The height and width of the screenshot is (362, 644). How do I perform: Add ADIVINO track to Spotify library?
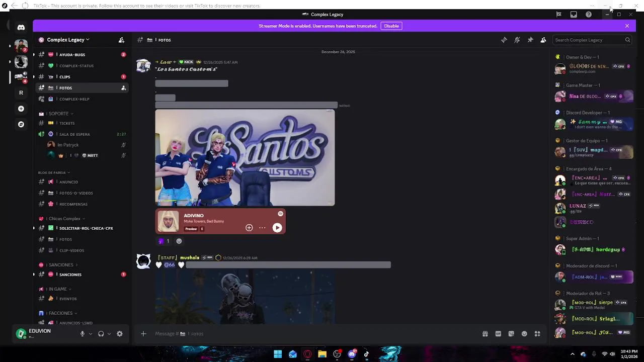pyautogui.click(x=249, y=228)
